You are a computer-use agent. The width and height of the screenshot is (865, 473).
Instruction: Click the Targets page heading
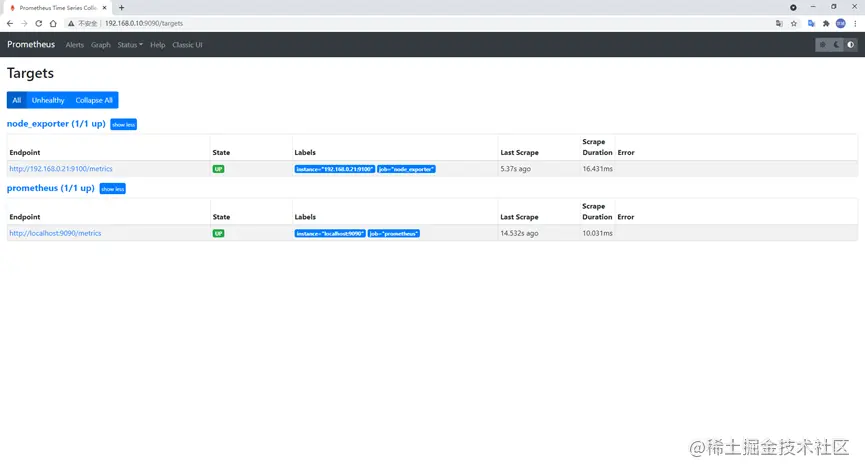30,73
